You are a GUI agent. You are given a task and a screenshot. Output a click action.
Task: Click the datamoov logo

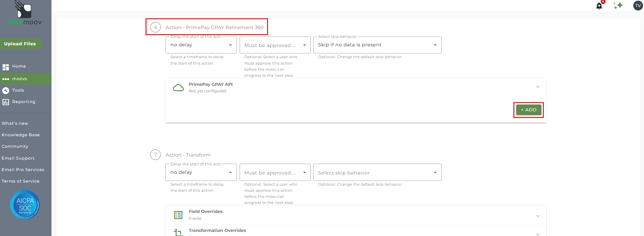pyautogui.click(x=24, y=13)
